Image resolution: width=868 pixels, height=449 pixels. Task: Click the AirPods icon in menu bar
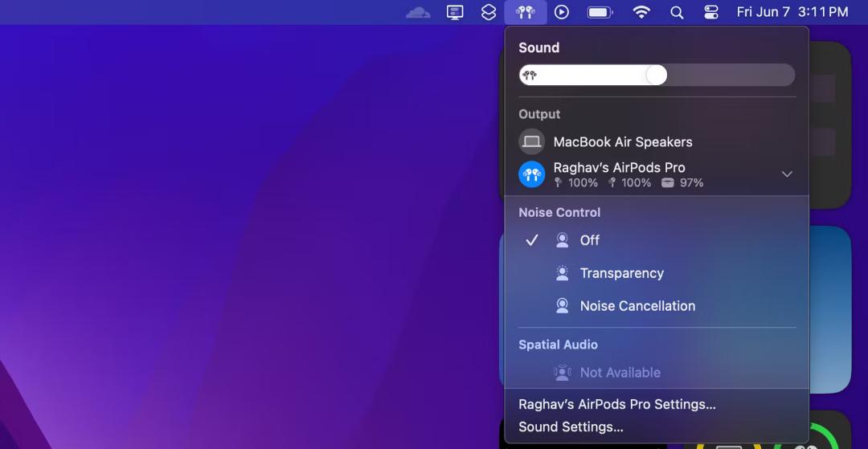(x=526, y=12)
